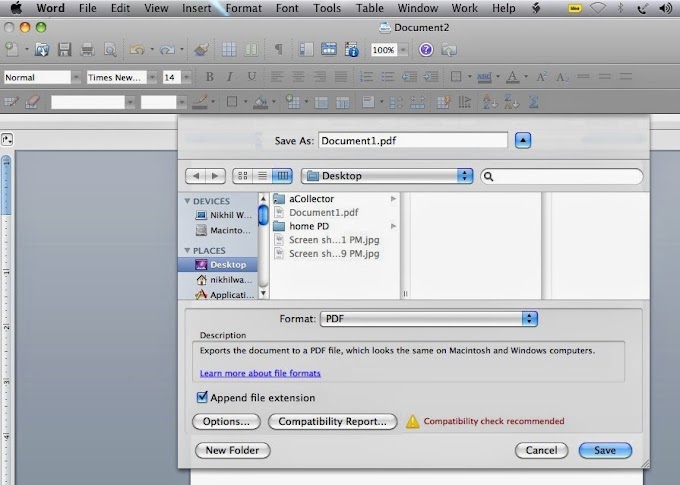Click Decrease Indent icon

click(x=409, y=77)
